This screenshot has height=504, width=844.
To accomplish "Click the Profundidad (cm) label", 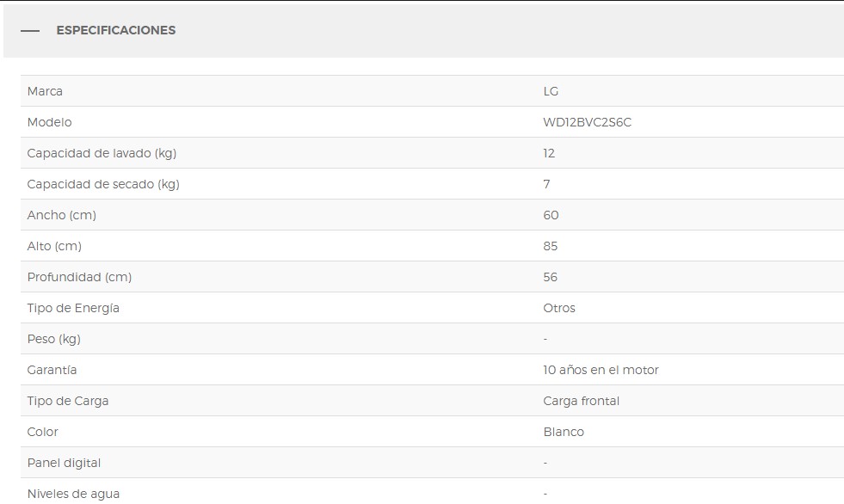I will tap(79, 277).
